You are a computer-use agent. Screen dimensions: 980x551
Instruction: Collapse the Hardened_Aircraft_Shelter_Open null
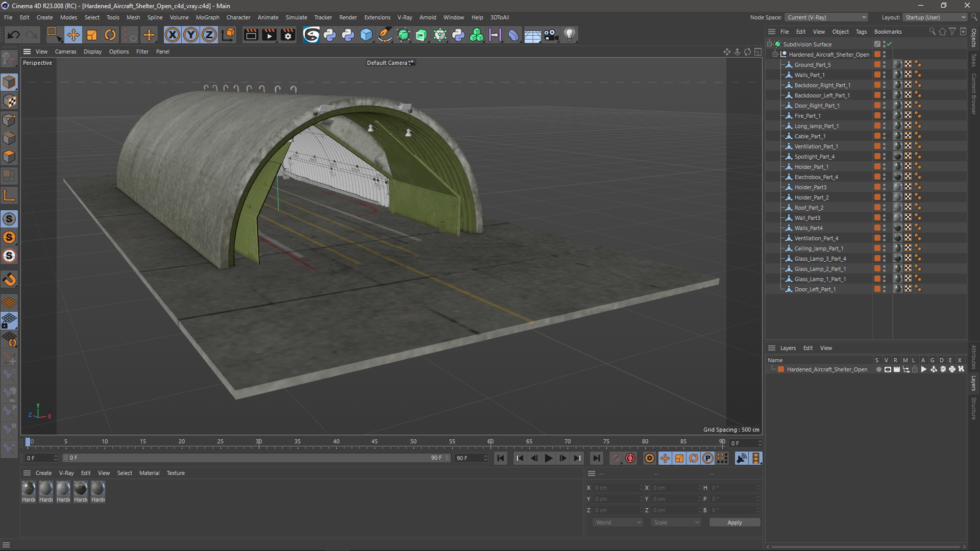pyautogui.click(x=775, y=55)
